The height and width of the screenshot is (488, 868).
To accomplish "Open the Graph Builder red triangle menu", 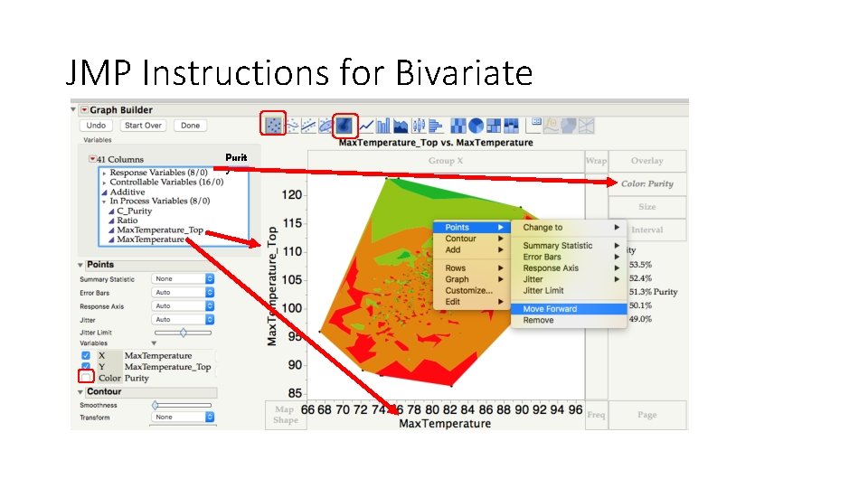I will click(85, 109).
